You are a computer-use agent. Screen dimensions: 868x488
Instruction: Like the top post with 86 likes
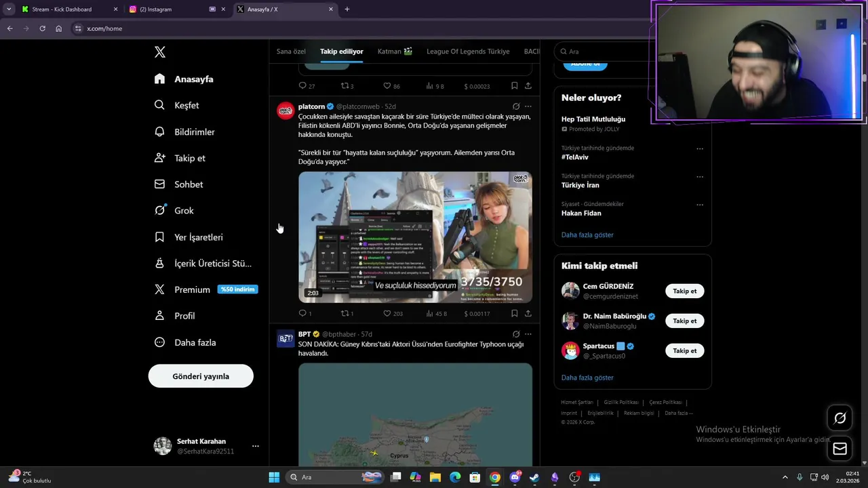tap(392, 86)
